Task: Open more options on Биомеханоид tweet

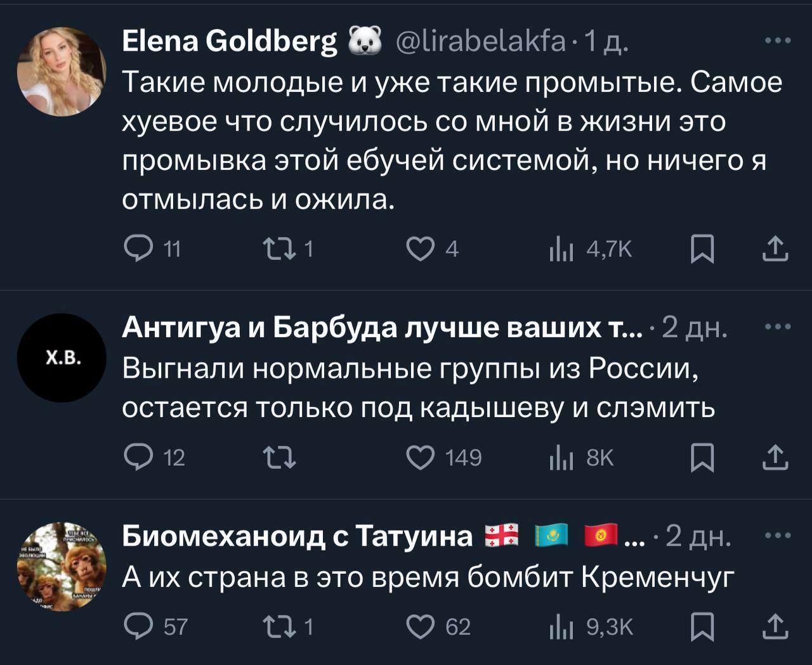Action: (x=778, y=536)
